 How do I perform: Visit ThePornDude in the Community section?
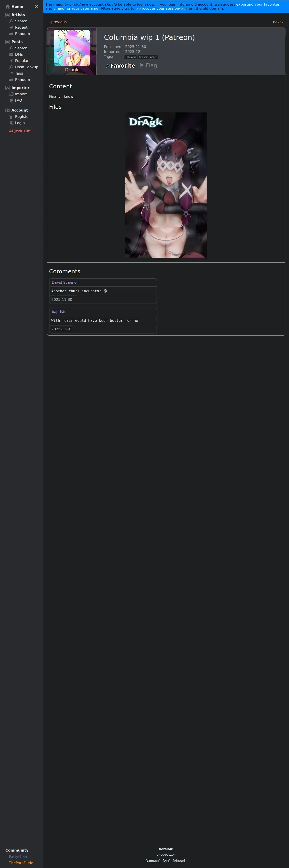[21, 863]
